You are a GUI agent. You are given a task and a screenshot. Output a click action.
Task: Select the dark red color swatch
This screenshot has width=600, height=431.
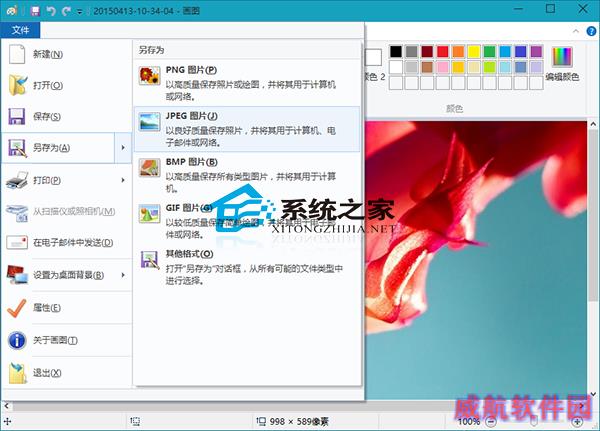tap(427, 51)
